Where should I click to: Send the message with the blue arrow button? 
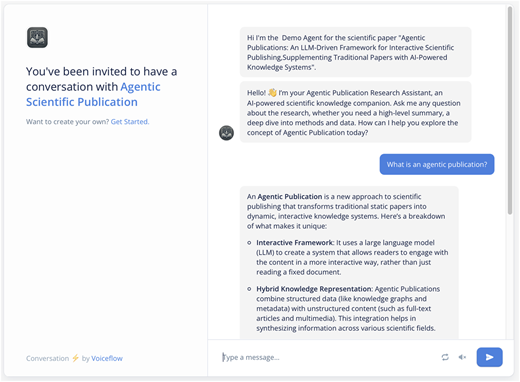click(x=489, y=357)
